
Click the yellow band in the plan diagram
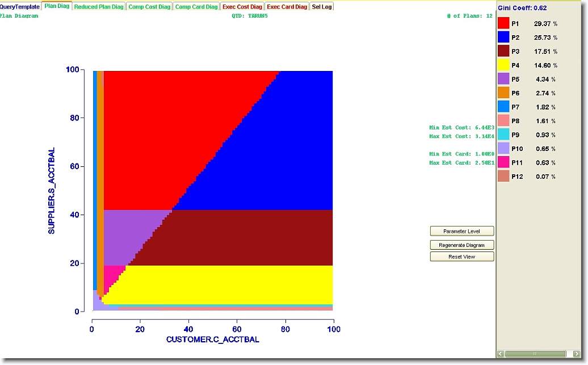tap(225, 285)
